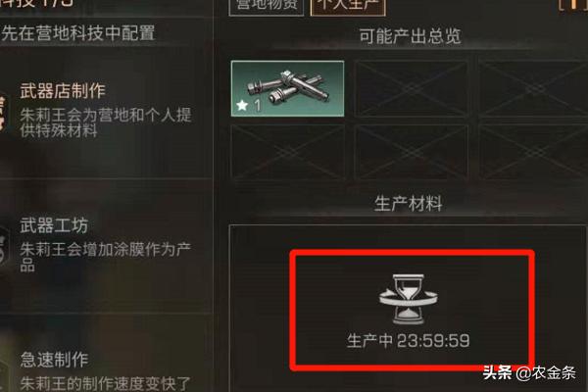Click the 可能产出总览 heading
This screenshot has width=588, height=392.
click(x=410, y=36)
